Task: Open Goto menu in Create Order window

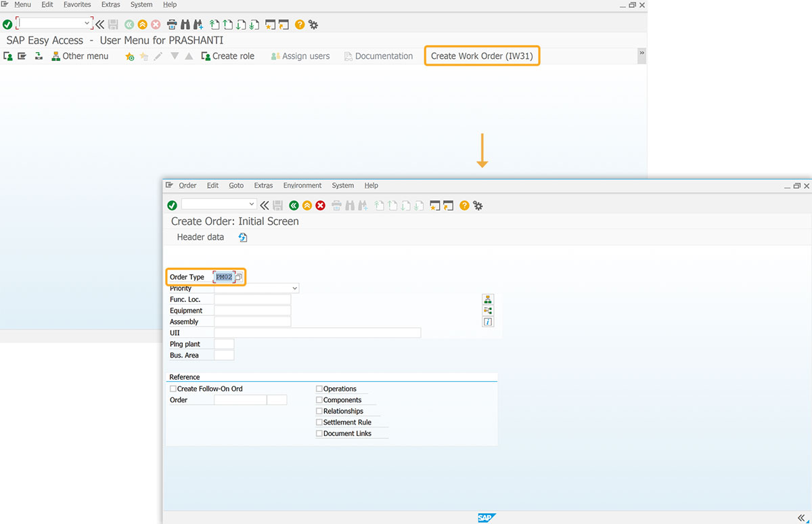Action: pyautogui.click(x=236, y=185)
